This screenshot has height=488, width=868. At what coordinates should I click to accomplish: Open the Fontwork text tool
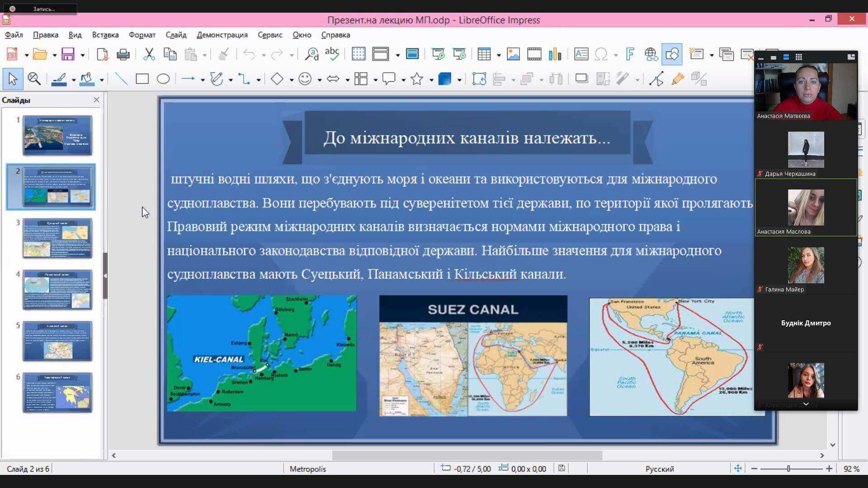pos(630,54)
